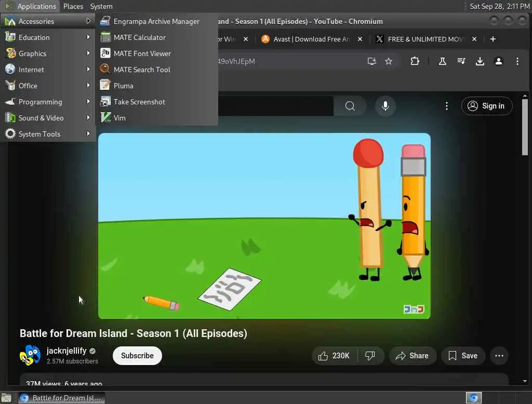This screenshot has height=404, width=532.
Task: Expand the Sound & Video submenu arrow
Action: pyautogui.click(x=88, y=117)
